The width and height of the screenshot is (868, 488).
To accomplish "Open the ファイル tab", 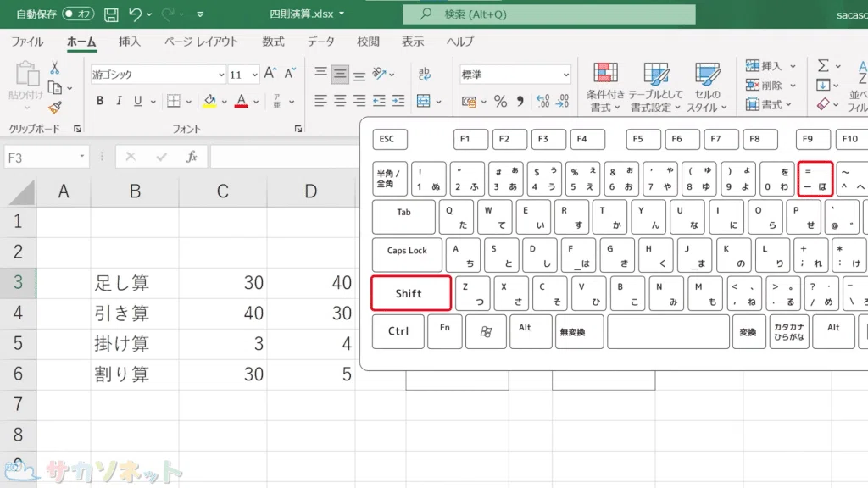I will (27, 42).
